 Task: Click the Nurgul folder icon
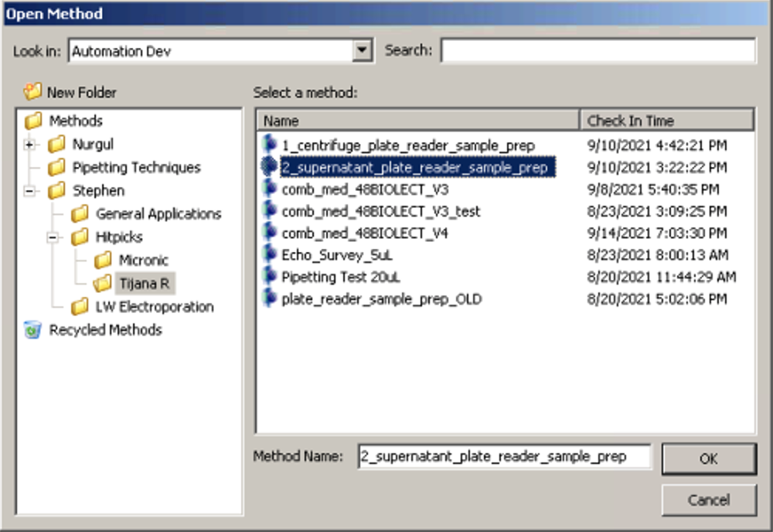[x=56, y=144]
